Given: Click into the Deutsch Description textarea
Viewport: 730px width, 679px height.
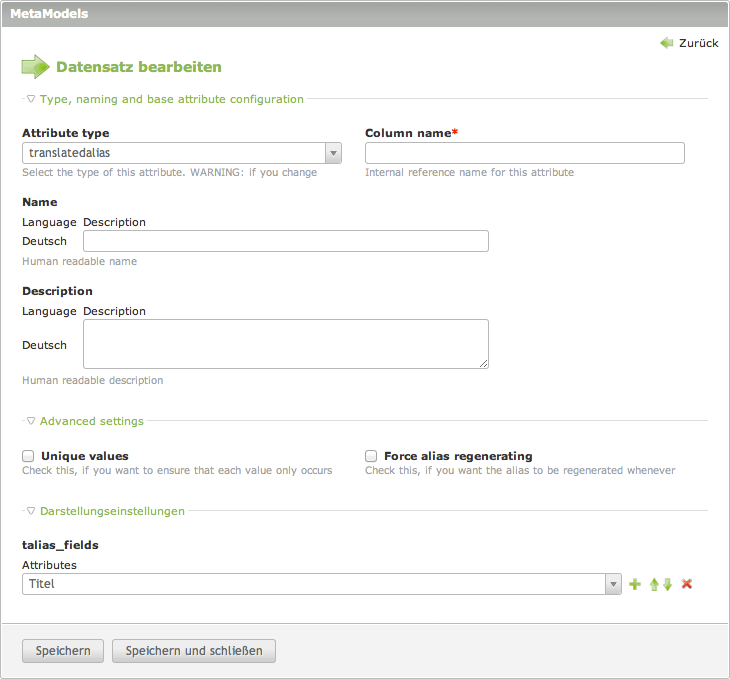Looking at the screenshot, I should [x=285, y=344].
